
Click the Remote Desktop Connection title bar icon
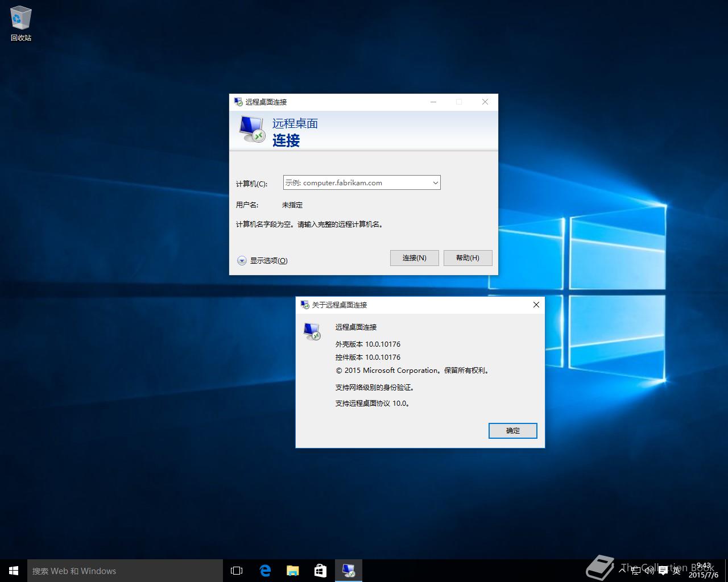pyautogui.click(x=238, y=102)
